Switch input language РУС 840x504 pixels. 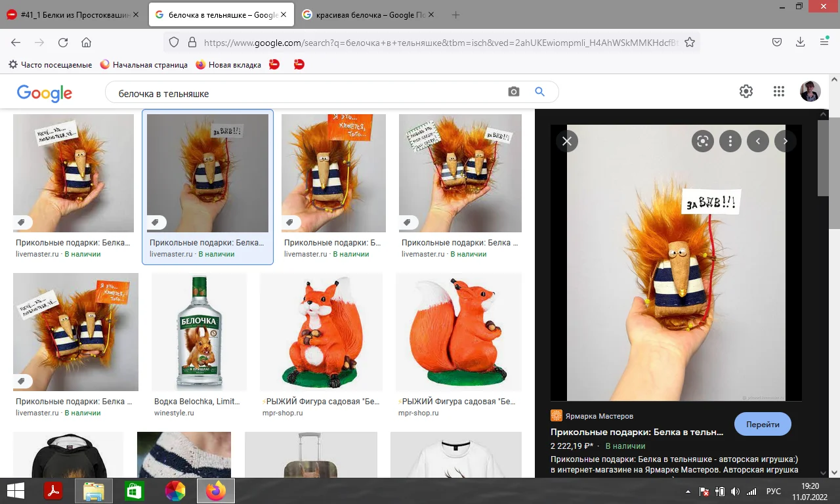(773, 492)
